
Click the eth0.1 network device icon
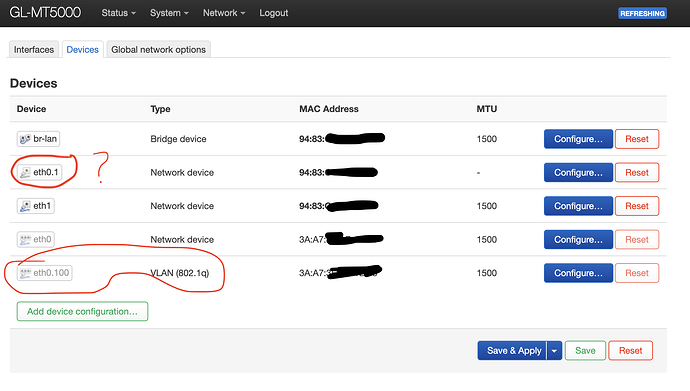pos(25,172)
